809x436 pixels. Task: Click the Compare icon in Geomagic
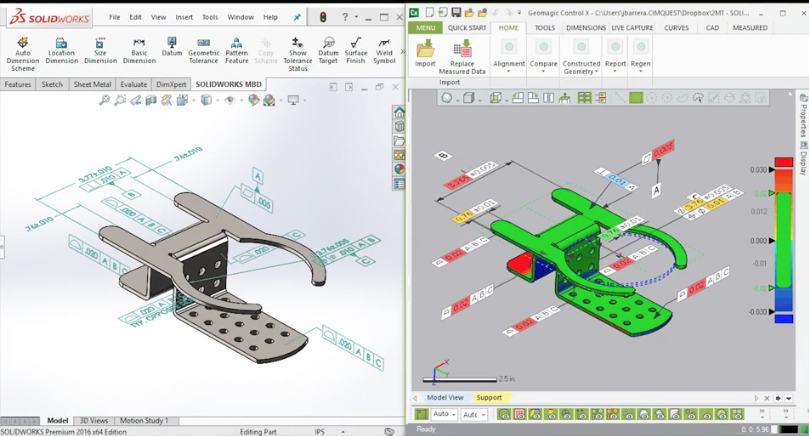543,48
